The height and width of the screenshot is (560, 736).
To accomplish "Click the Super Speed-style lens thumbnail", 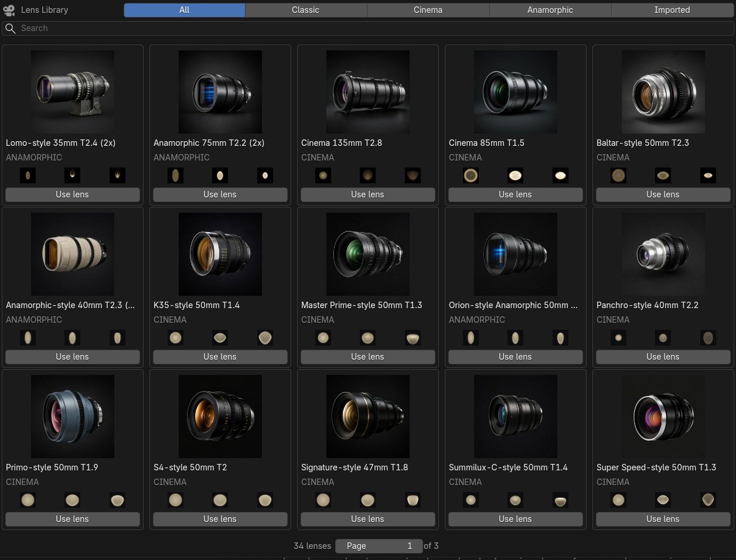I will (x=663, y=416).
